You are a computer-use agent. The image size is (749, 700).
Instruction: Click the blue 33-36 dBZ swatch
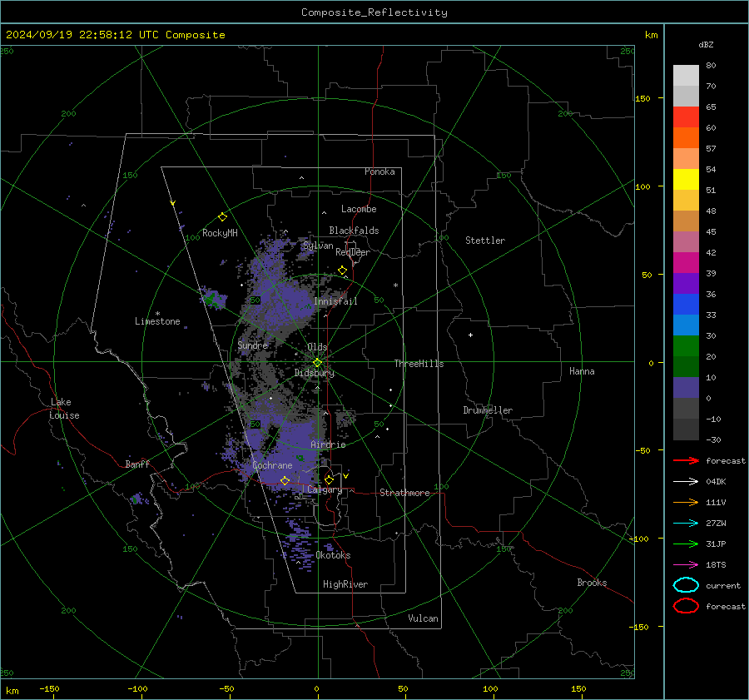tap(686, 304)
